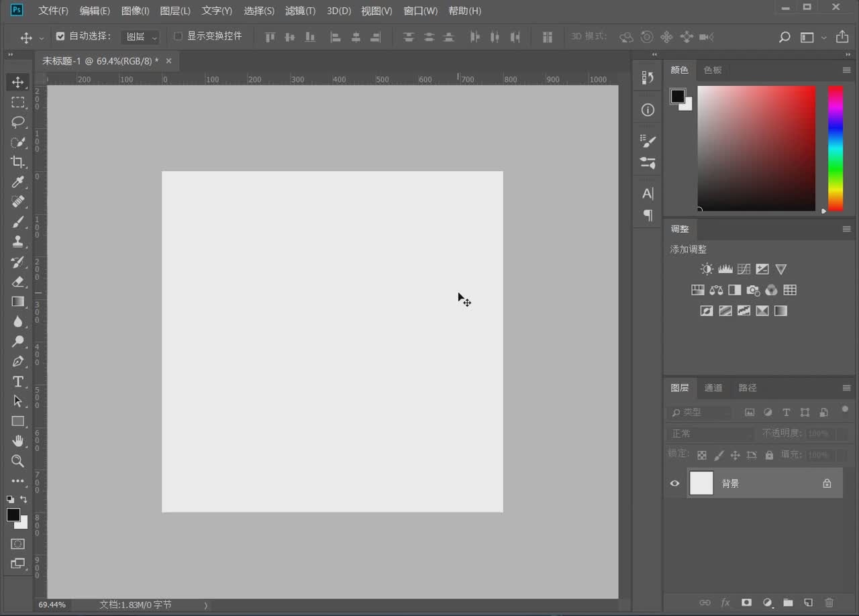Create a new layer button
Image resolution: width=859 pixels, height=616 pixels.
tap(809, 603)
